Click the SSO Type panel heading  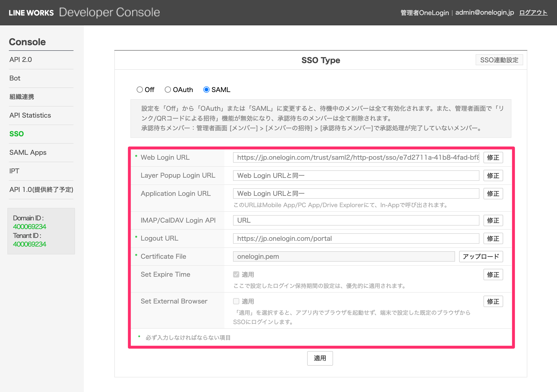[321, 60]
